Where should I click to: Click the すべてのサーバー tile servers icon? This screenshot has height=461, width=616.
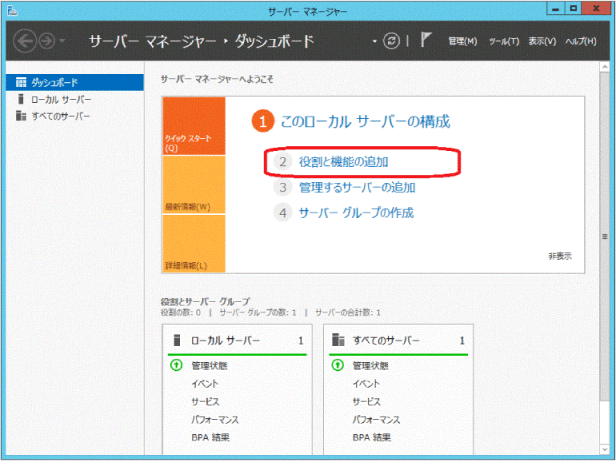pos(338,340)
